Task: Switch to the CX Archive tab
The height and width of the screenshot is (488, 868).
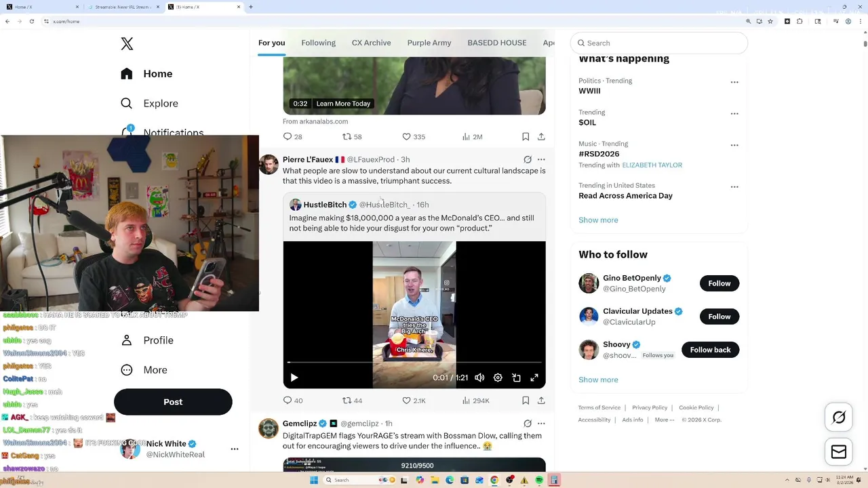Action: pyautogui.click(x=371, y=43)
